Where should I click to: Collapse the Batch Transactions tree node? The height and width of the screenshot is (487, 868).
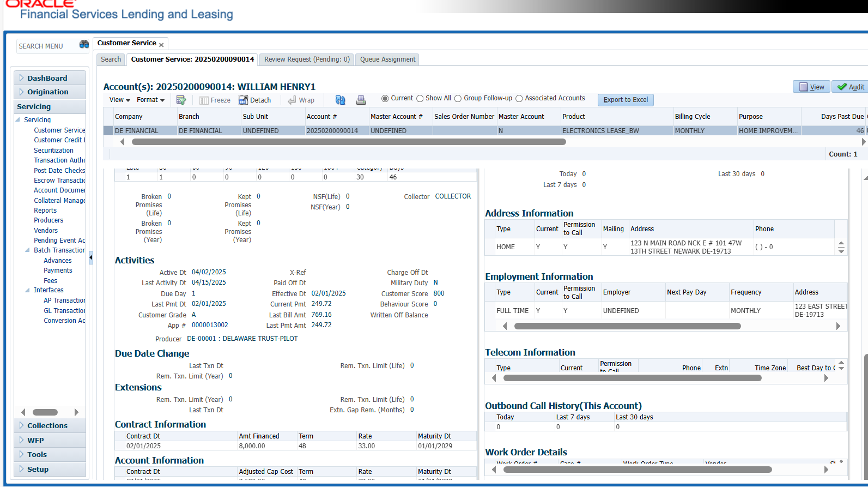27,250
